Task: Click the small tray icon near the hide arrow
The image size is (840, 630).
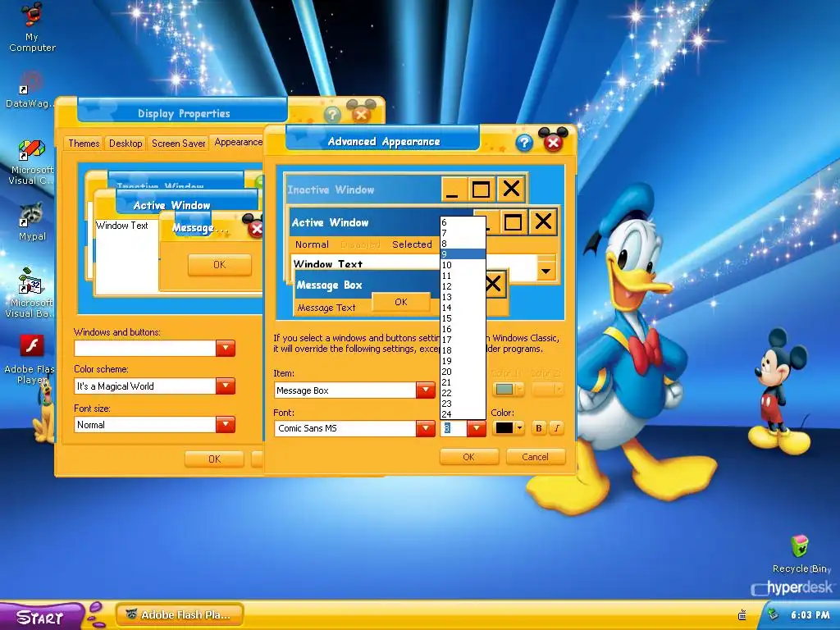Action: coord(742,615)
